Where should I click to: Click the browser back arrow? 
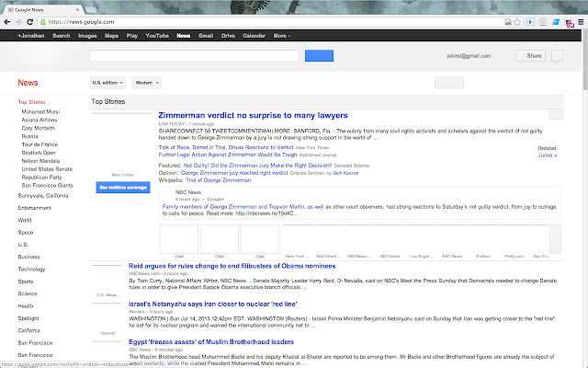click(8, 20)
